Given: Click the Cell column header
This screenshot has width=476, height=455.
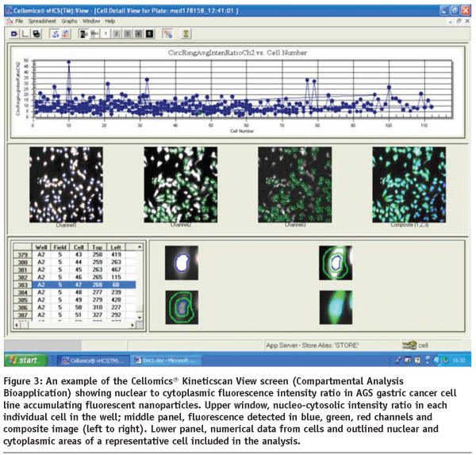Looking at the screenshot, I should click(79, 247).
